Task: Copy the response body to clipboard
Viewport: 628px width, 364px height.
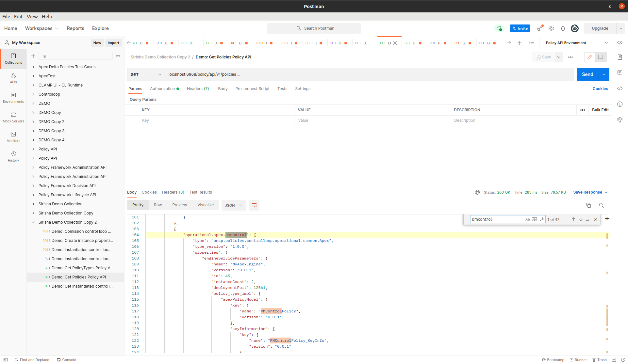Action: click(588, 205)
